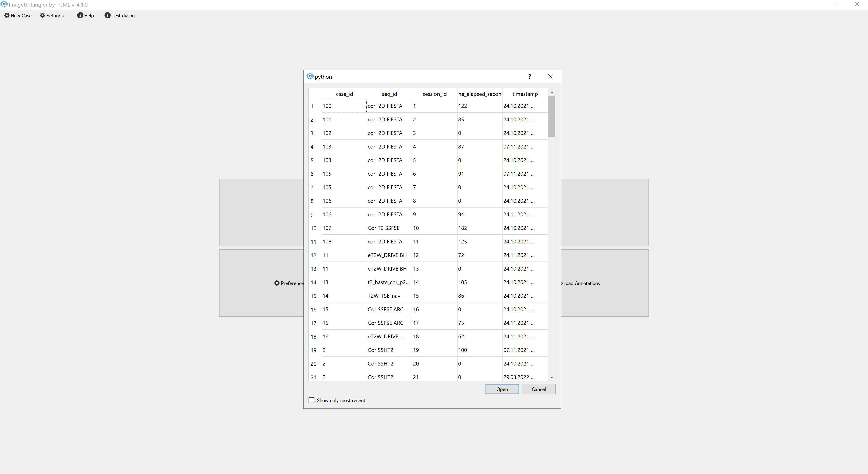The height and width of the screenshot is (474, 868).
Task: Select row header number 4
Action: [315, 147]
